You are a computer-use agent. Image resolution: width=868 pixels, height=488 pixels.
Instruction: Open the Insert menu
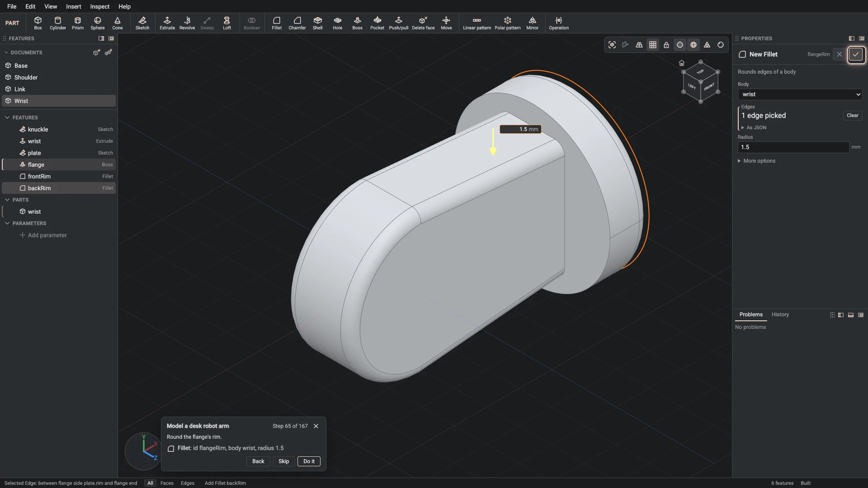(x=74, y=6)
